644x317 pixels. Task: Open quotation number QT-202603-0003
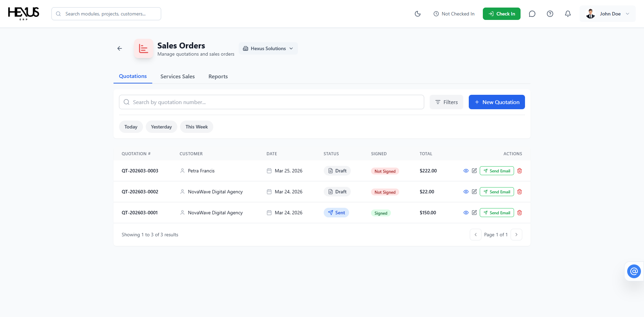point(140,171)
